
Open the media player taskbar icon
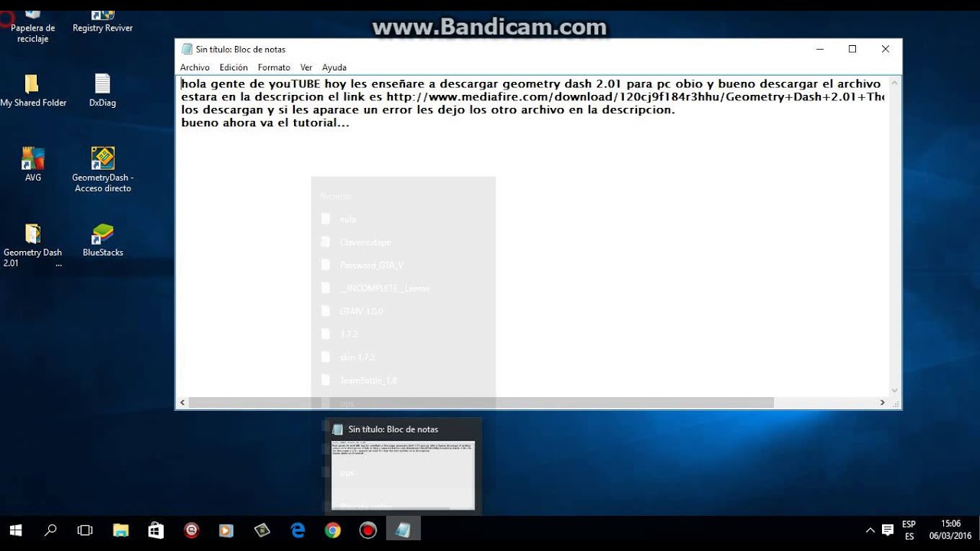click(x=226, y=530)
